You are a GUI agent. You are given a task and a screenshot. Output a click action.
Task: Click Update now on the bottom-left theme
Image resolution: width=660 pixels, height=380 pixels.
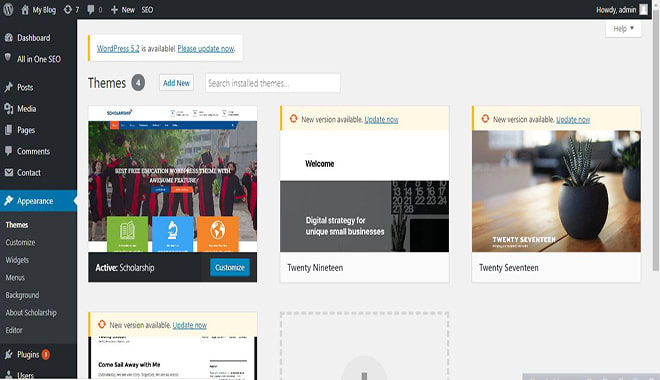click(190, 325)
